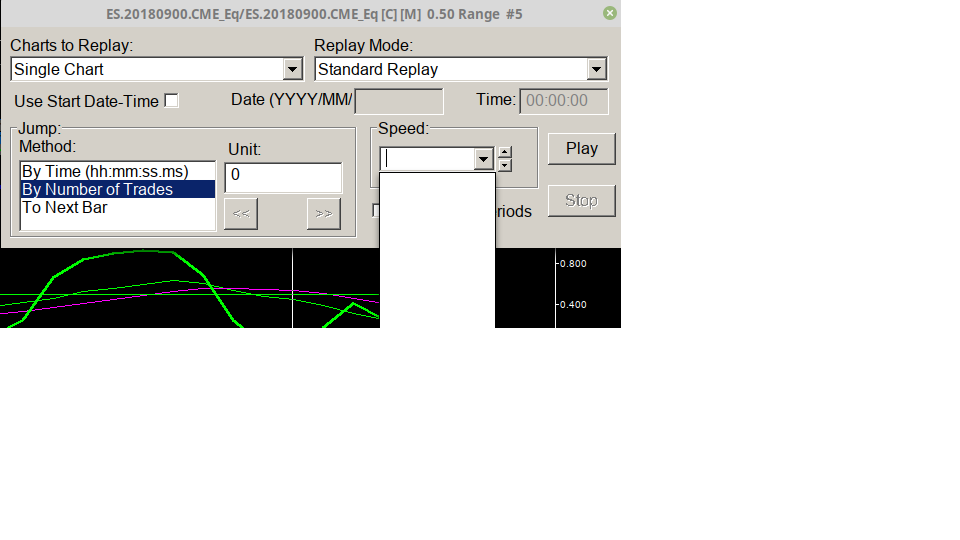Decrease speed with the down stepper arrow

click(x=504, y=165)
